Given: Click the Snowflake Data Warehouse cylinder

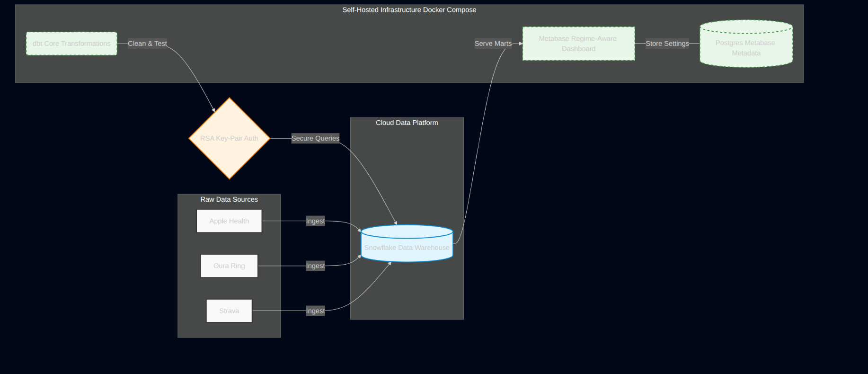Looking at the screenshot, I should point(407,243).
